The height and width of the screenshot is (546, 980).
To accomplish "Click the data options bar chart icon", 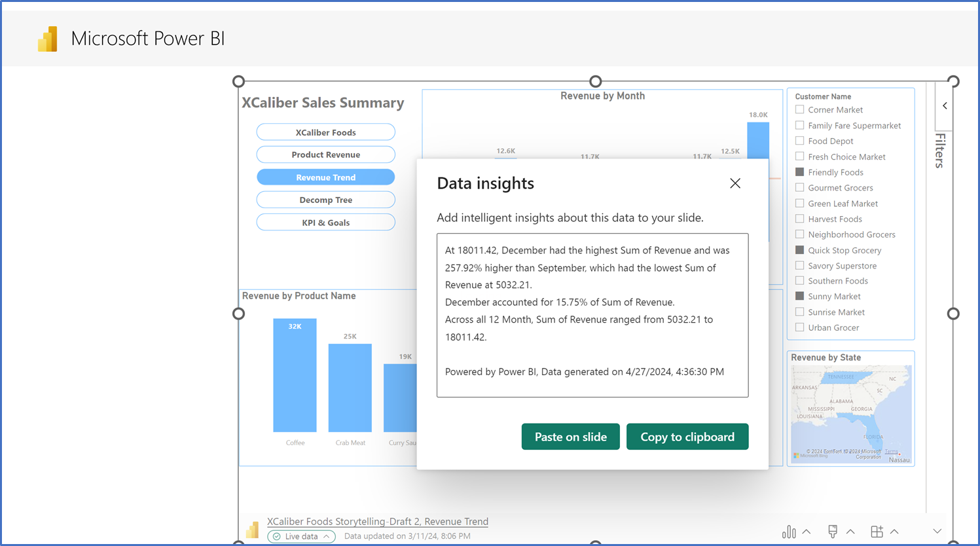I will [x=789, y=532].
